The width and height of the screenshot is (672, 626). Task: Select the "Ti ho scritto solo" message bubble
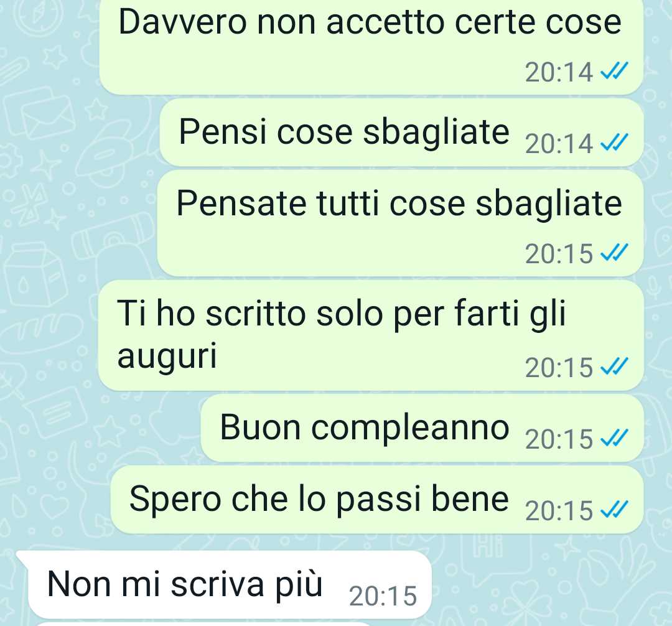(371, 335)
